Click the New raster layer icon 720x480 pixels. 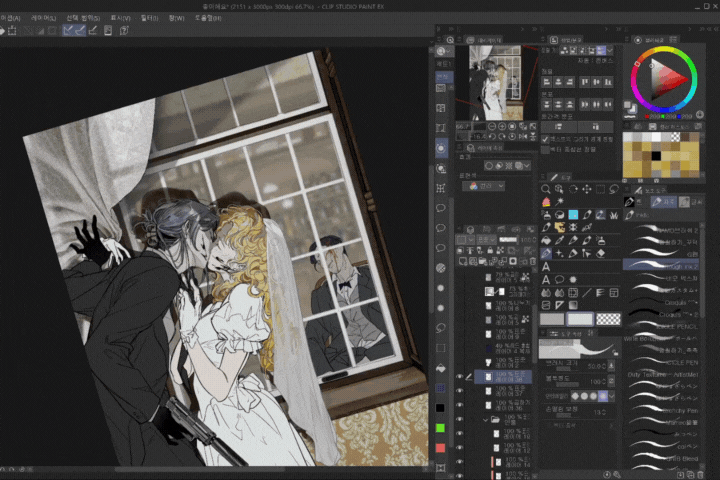coord(463,261)
